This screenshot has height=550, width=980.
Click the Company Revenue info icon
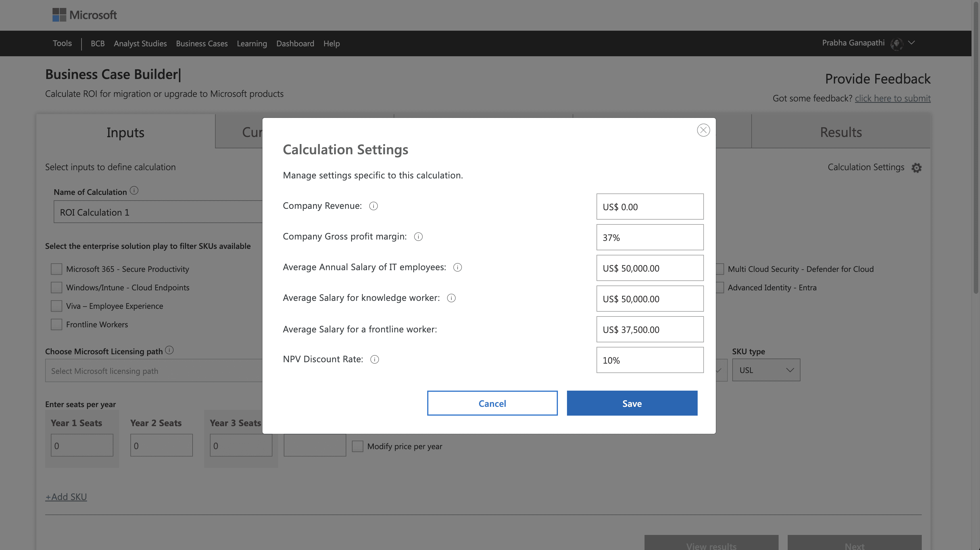pos(373,206)
